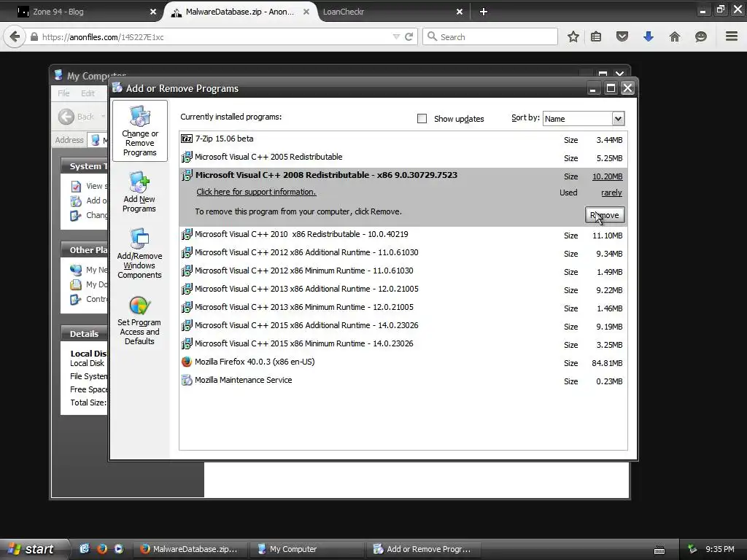747x560 pixels.
Task: Open the Firefox downloads arrow
Action: (x=649, y=36)
